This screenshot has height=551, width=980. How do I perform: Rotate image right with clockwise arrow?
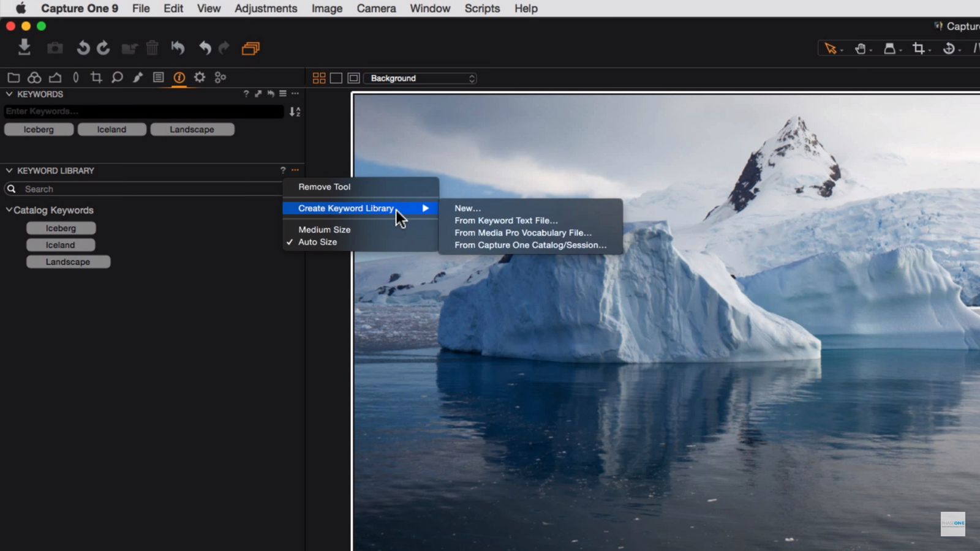click(104, 48)
